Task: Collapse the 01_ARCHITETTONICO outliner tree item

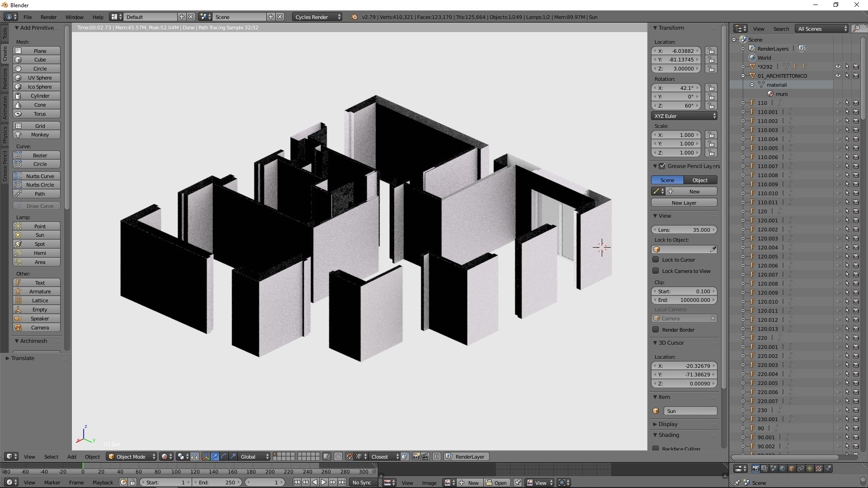Action: point(743,76)
